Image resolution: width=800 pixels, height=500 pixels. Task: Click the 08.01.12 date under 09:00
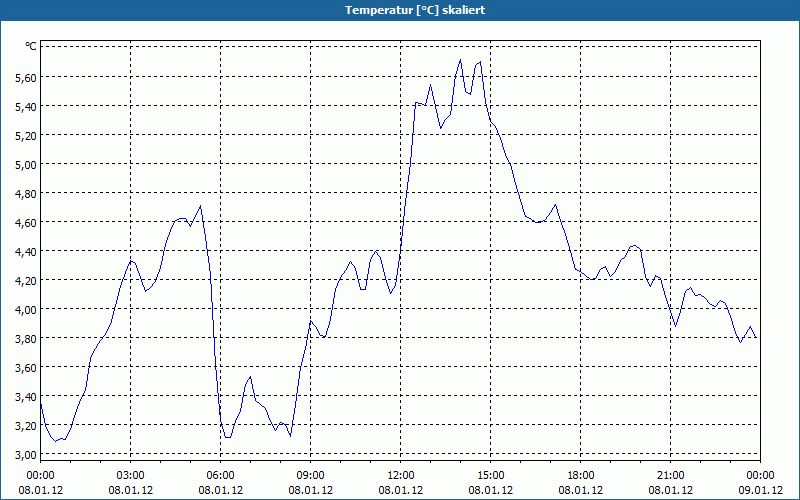coord(311,490)
